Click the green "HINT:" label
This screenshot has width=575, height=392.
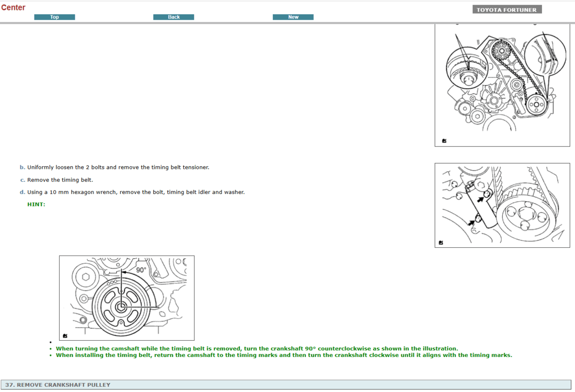[x=36, y=204]
